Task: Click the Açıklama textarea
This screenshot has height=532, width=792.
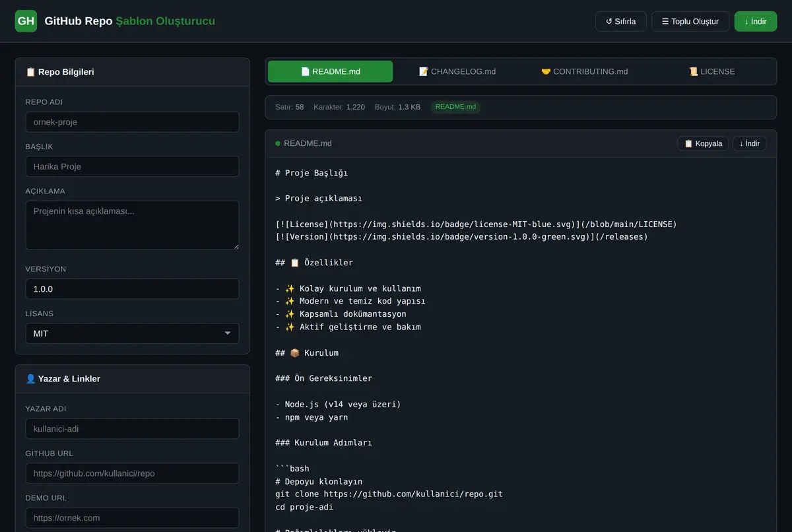Action: (132, 225)
